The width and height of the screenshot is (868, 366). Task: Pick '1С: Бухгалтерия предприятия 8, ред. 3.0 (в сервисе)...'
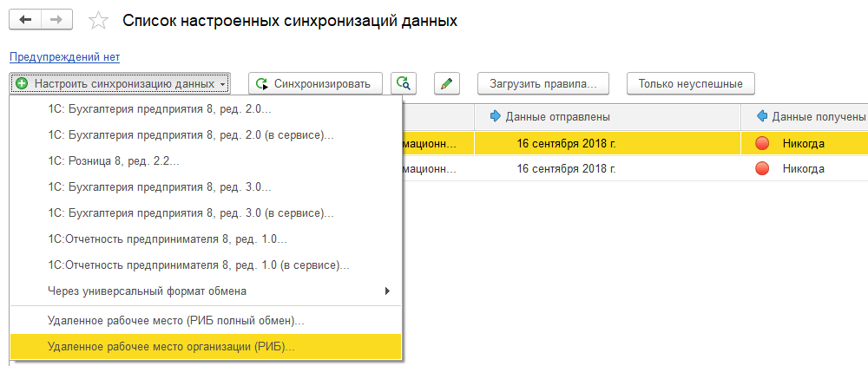pos(192,212)
